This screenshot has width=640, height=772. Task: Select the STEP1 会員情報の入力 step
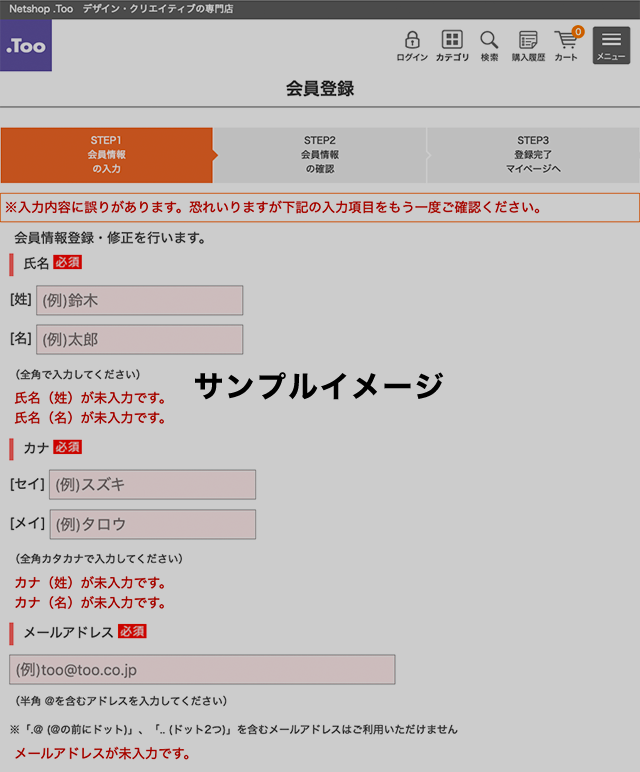106,155
